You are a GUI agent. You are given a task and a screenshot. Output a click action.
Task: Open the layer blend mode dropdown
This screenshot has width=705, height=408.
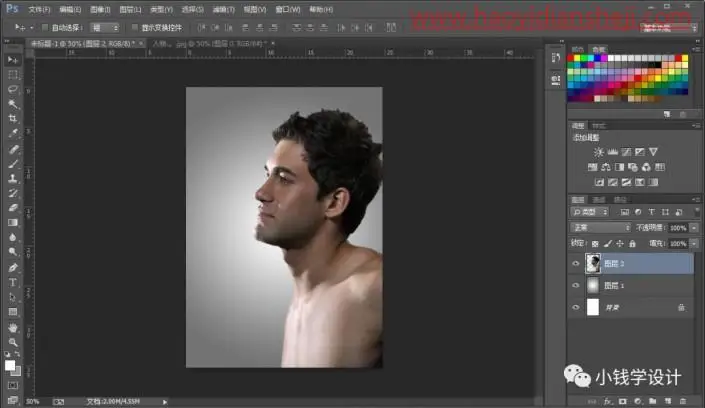(x=601, y=228)
